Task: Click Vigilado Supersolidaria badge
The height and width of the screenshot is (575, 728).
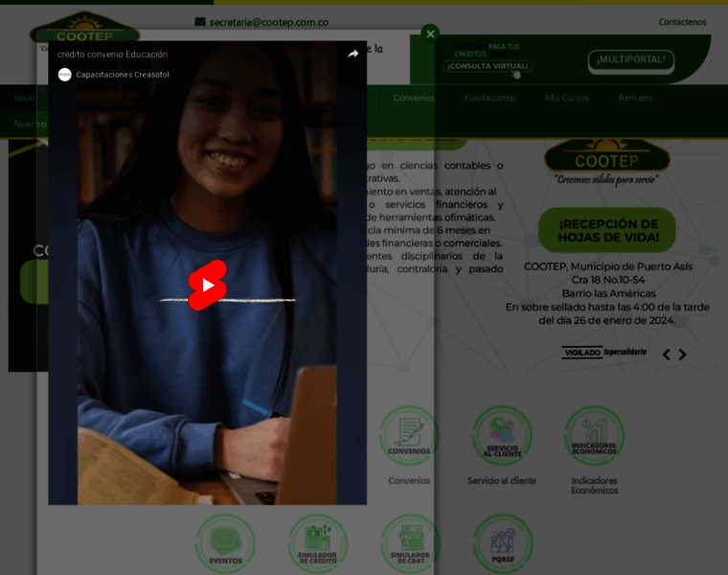Action: (603, 352)
